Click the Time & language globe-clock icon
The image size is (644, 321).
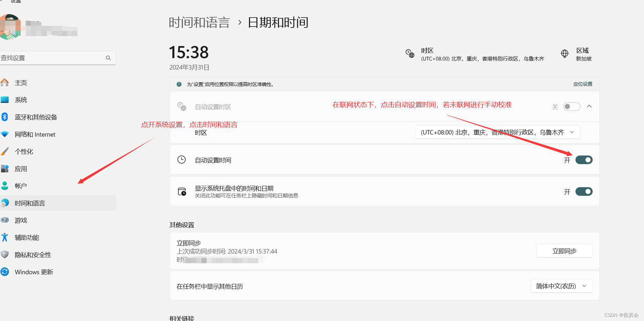pos(4,203)
